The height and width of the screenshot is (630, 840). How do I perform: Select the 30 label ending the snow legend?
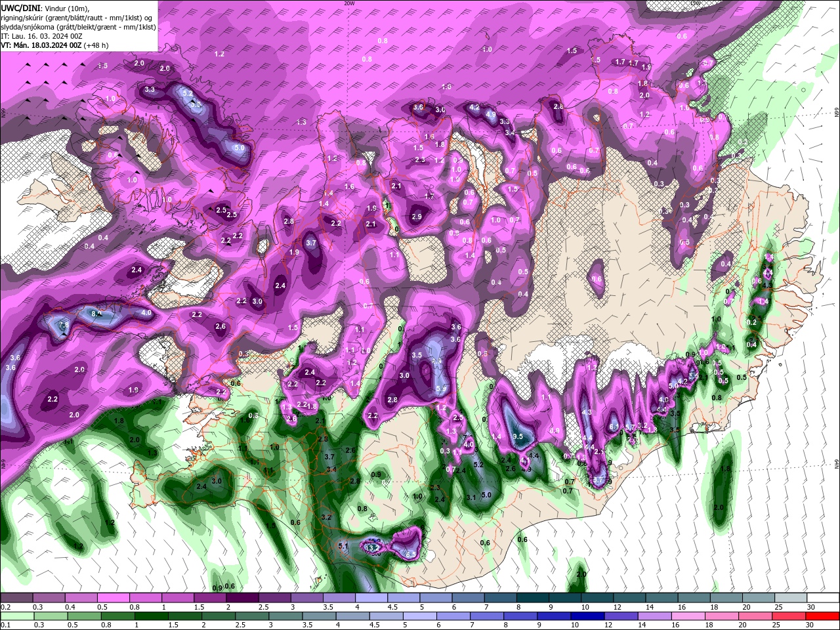[x=811, y=607]
